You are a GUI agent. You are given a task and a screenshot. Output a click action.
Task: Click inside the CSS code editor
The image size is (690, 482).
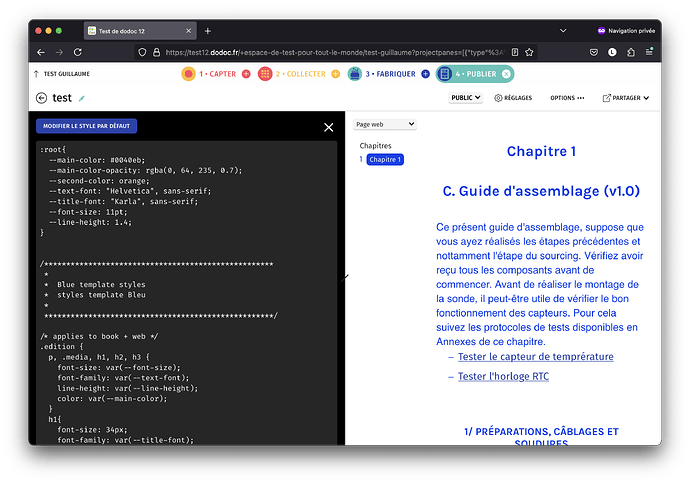pyautogui.click(x=187, y=293)
